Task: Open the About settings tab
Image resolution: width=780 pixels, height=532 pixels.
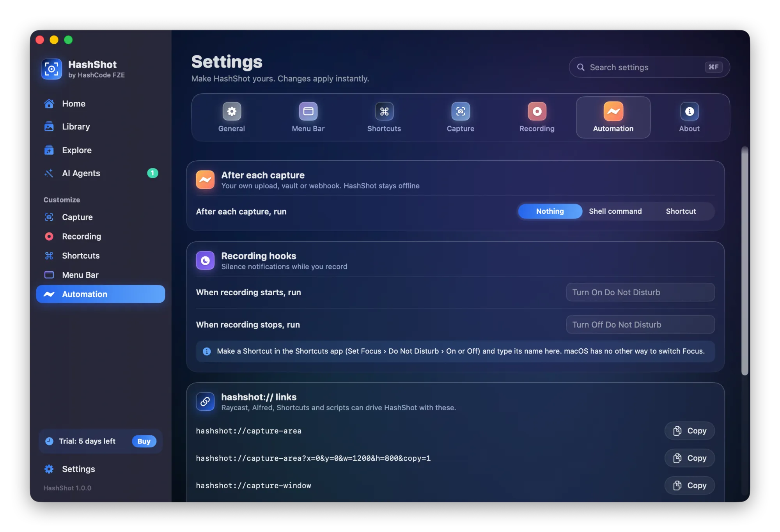Action: click(690, 117)
